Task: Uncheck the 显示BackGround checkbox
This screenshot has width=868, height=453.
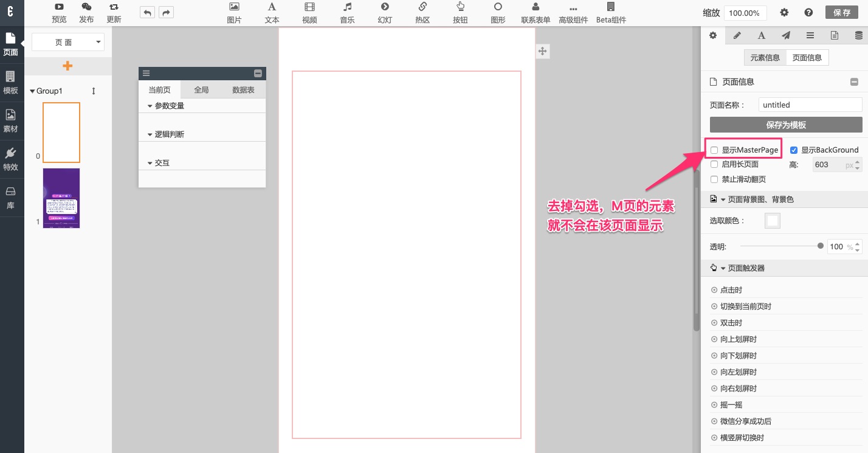Action: click(x=793, y=150)
